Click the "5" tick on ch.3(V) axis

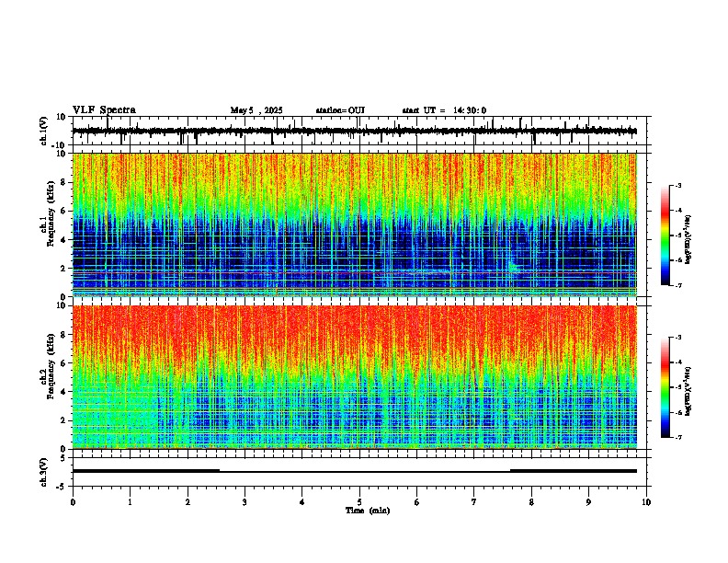click(x=63, y=458)
